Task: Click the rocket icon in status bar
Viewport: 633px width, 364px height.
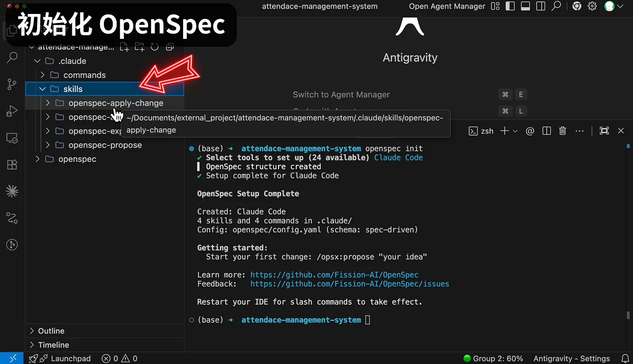Action: coord(33,359)
